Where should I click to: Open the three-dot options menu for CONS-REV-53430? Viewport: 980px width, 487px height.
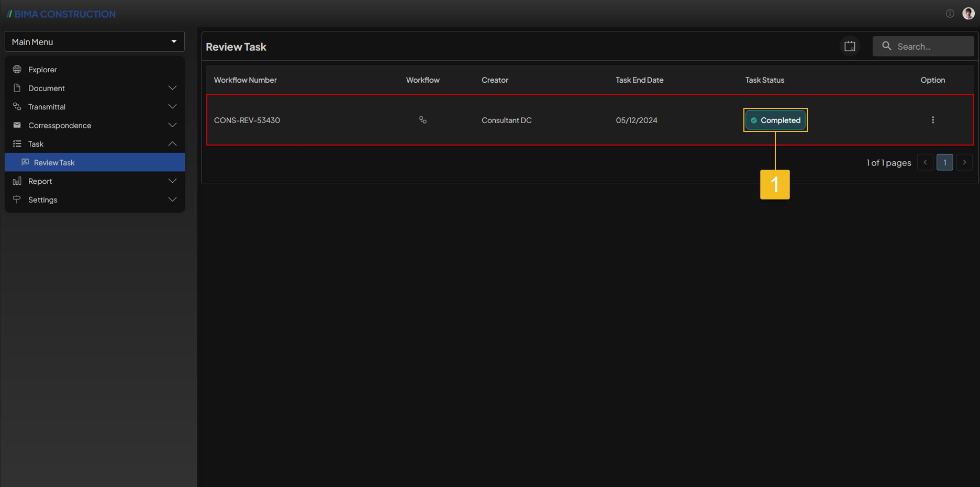coord(932,120)
